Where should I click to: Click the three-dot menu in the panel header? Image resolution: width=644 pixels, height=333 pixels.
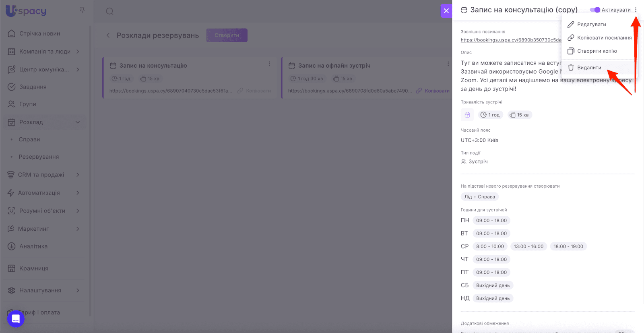tap(636, 10)
